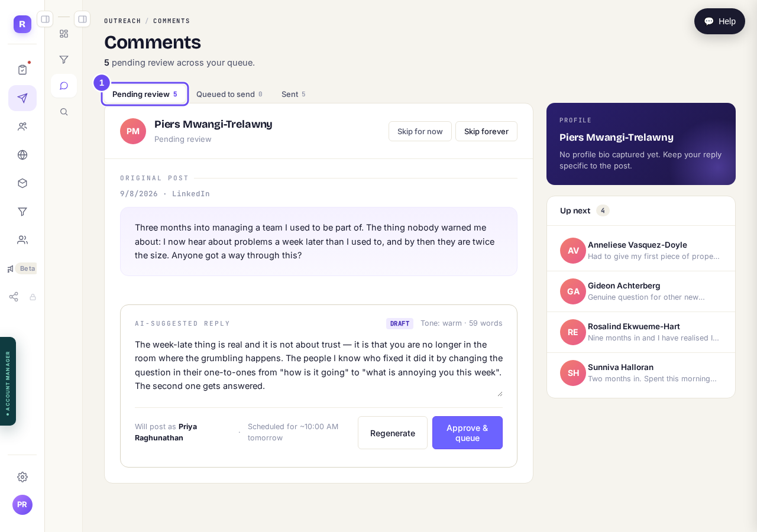Viewport: 757px width, 532px height.
Task: Open the search magnifier icon in subnav
Action: tap(64, 112)
